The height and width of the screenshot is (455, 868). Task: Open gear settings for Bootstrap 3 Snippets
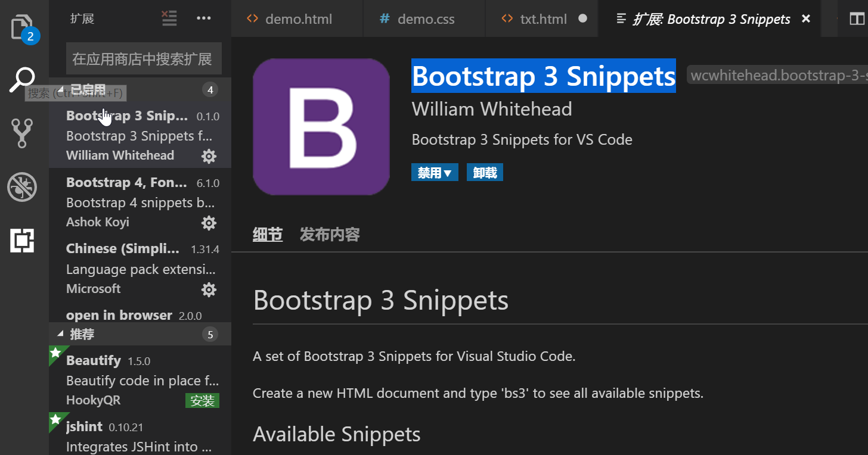click(x=209, y=157)
